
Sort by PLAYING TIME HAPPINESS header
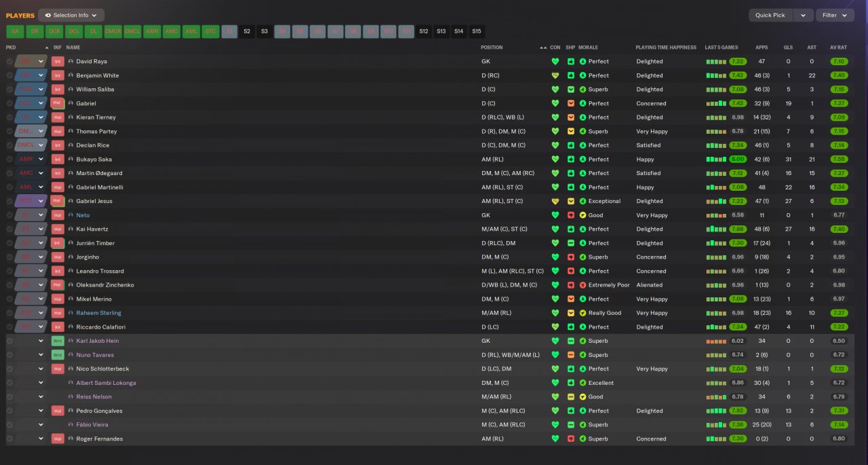click(x=666, y=48)
